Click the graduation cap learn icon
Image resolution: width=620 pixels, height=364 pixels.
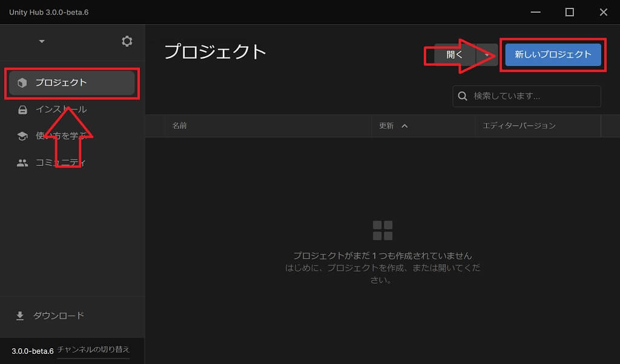tap(22, 136)
